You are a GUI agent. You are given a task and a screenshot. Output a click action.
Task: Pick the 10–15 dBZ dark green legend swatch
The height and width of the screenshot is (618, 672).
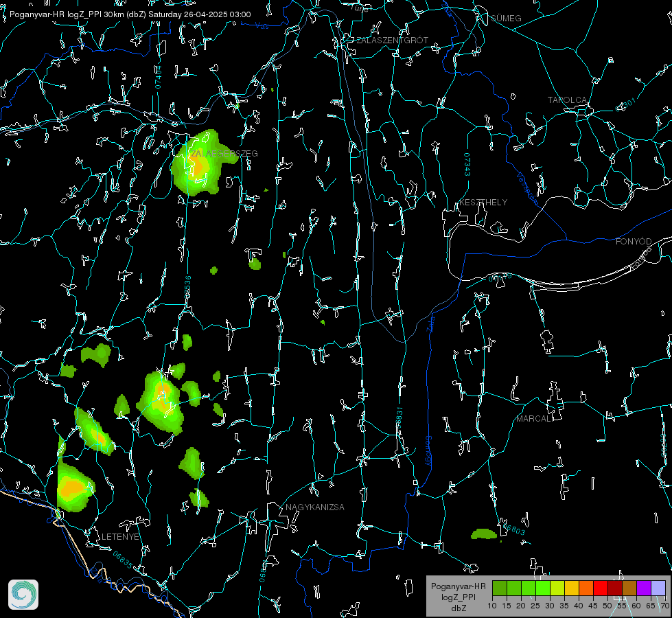pyautogui.click(x=500, y=588)
